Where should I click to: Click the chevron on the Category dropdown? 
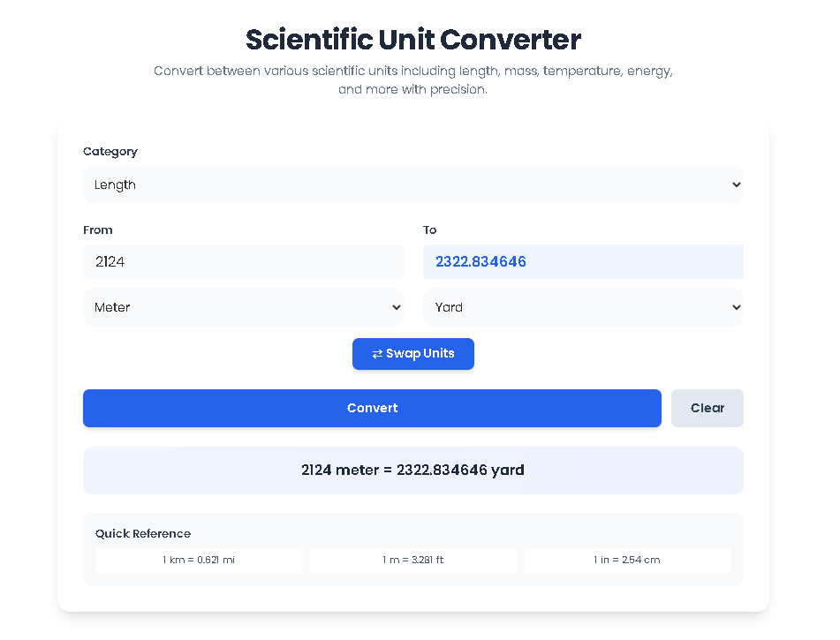[735, 184]
